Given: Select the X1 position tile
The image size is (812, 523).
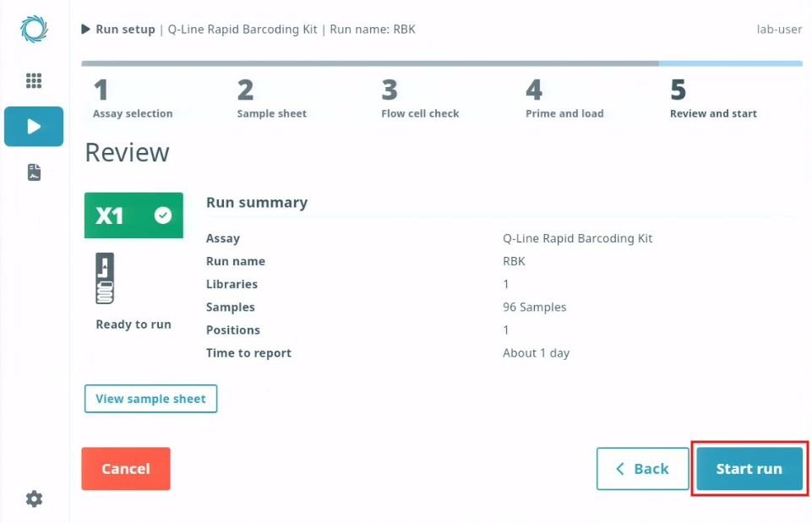Looking at the screenshot, I should click(134, 215).
